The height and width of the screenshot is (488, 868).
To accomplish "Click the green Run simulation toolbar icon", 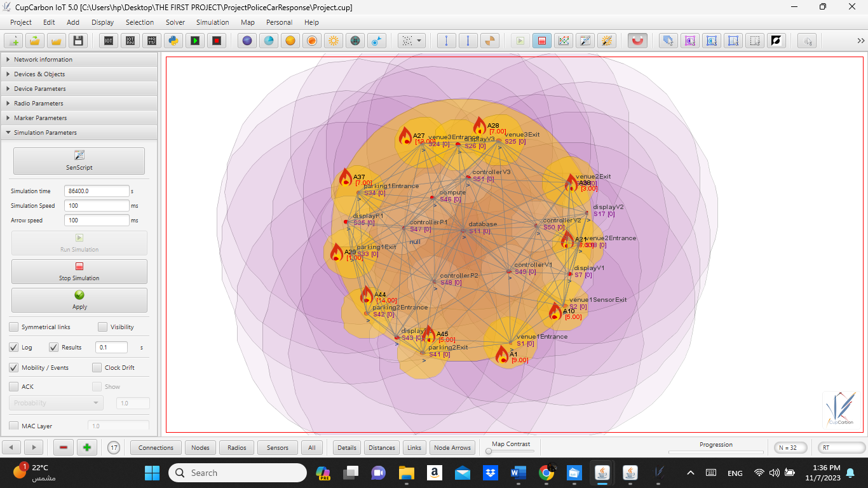I will tap(195, 40).
